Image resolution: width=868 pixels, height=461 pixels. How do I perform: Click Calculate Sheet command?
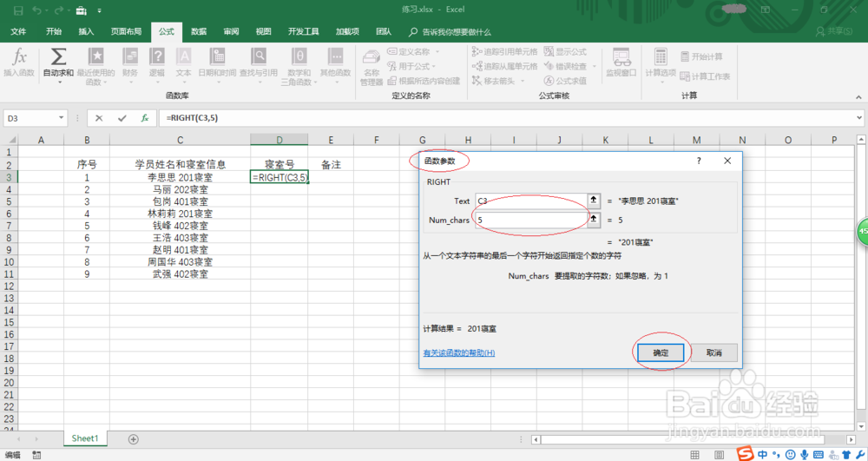[705, 76]
